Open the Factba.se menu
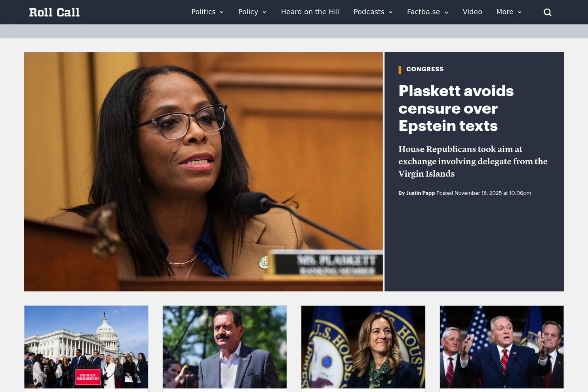The width and height of the screenshot is (588, 392). pos(424,12)
